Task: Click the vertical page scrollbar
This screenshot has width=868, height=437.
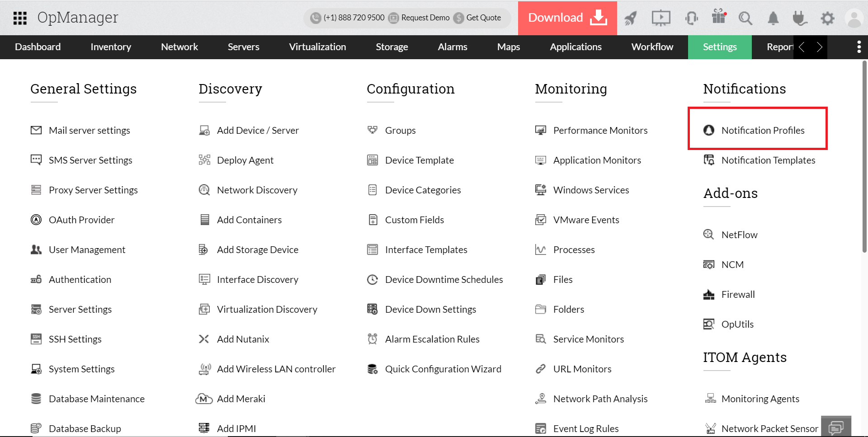Action: tap(864, 156)
